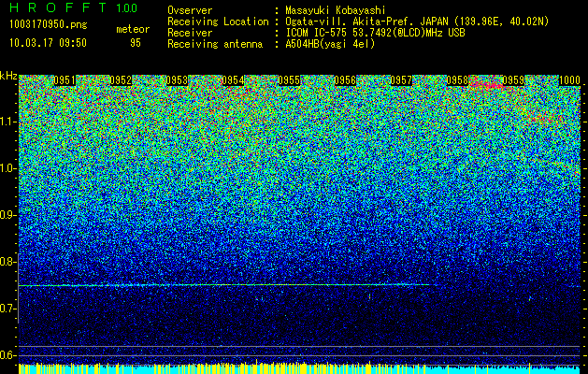Click the 0956 time marker
Image resolution: width=588 pixels, height=374 pixels.
(345, 80)
